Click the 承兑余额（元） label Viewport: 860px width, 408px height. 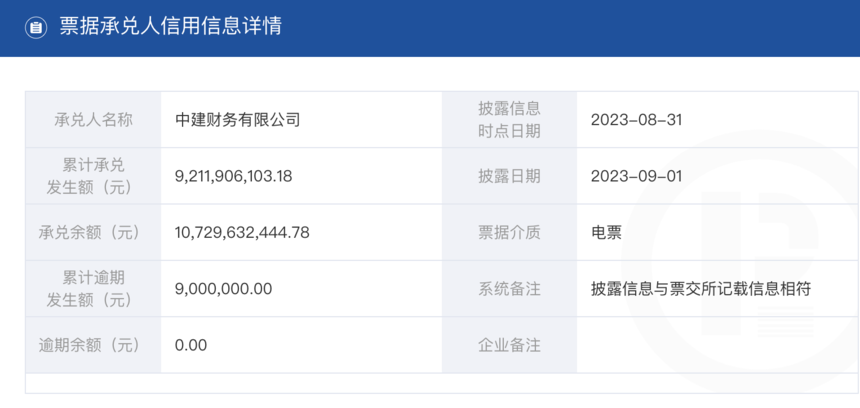pos(89,233)
